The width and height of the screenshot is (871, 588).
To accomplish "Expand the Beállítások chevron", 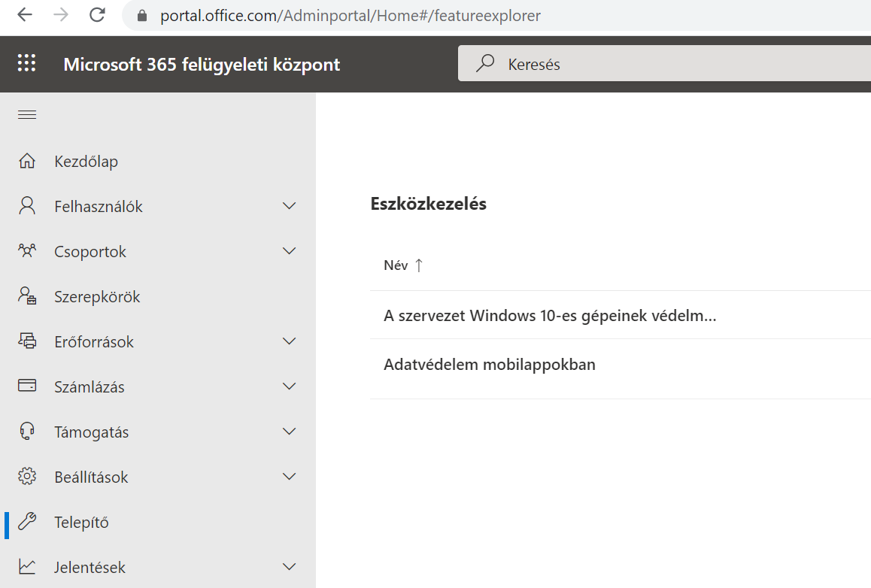I will [x=289, y=477].
